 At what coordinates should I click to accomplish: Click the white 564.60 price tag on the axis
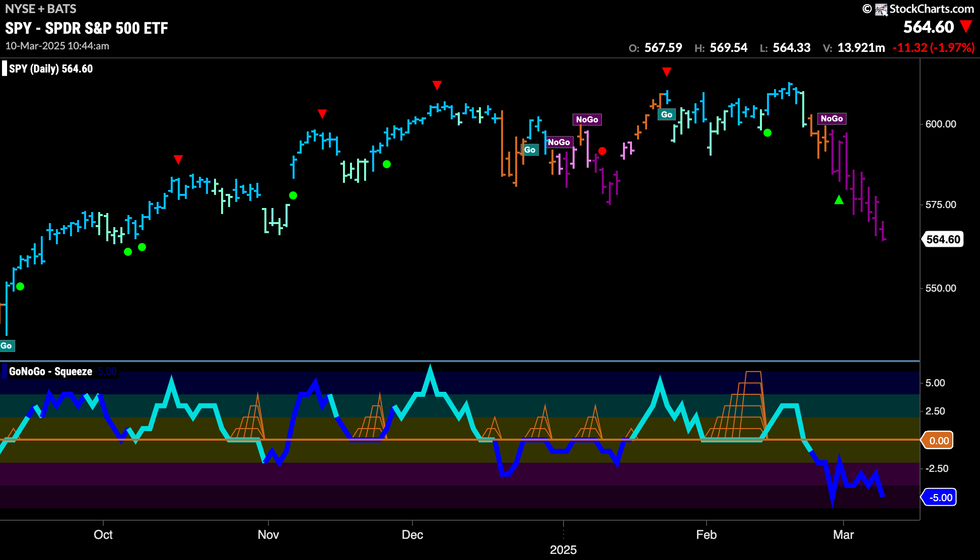point(943,239)
